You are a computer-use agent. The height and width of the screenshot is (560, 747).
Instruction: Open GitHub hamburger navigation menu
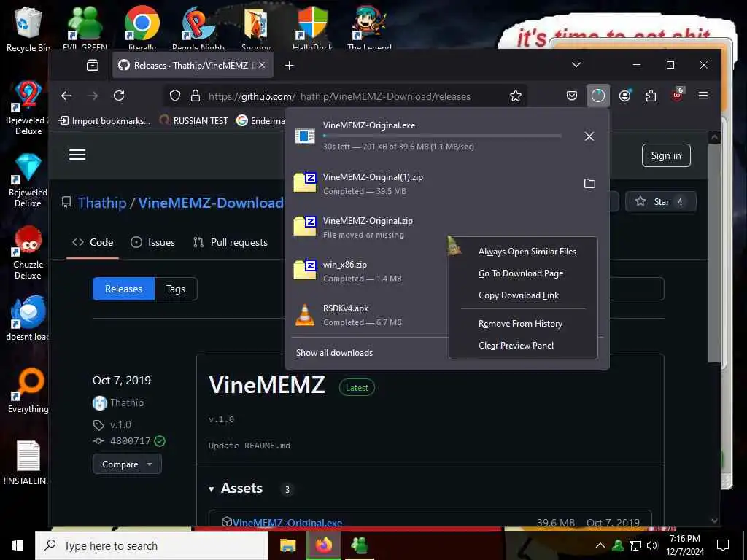77,155
